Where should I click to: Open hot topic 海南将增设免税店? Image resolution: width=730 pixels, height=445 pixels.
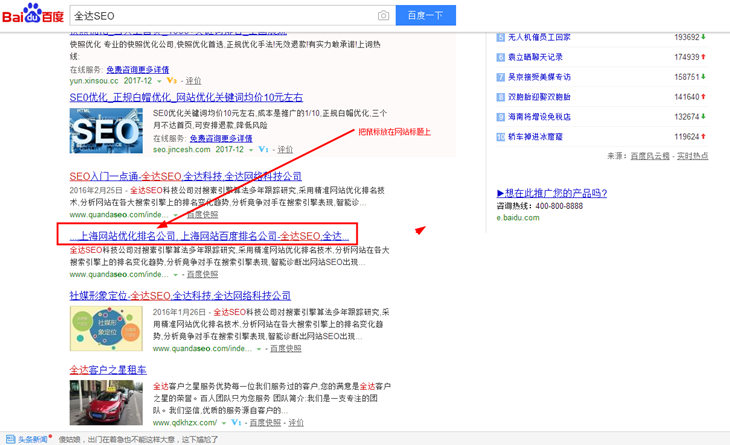(x=539, y=117)
